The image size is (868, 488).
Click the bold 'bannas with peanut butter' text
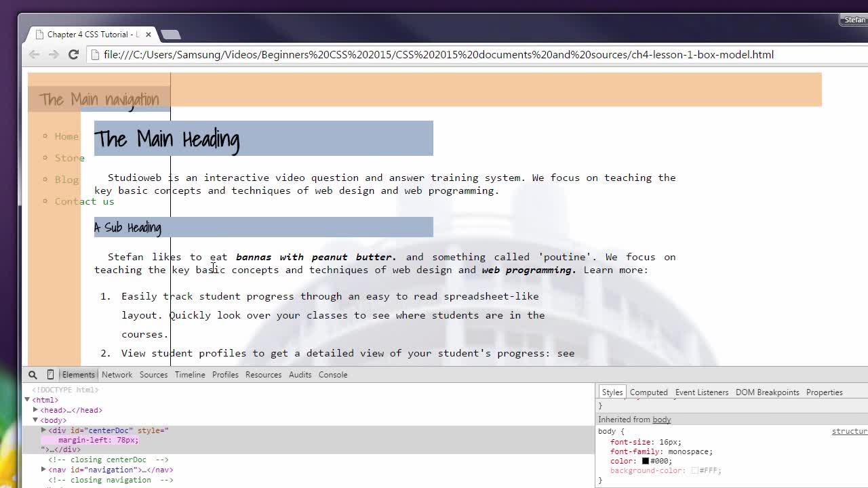click(x=316, y=257)
